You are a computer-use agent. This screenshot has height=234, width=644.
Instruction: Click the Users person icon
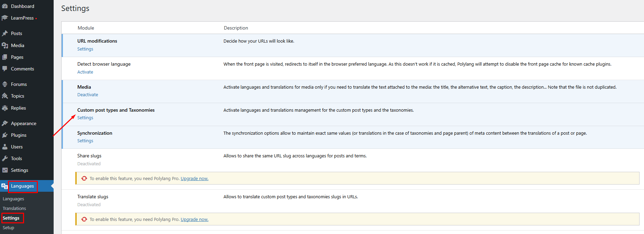[x=5, y=147]
